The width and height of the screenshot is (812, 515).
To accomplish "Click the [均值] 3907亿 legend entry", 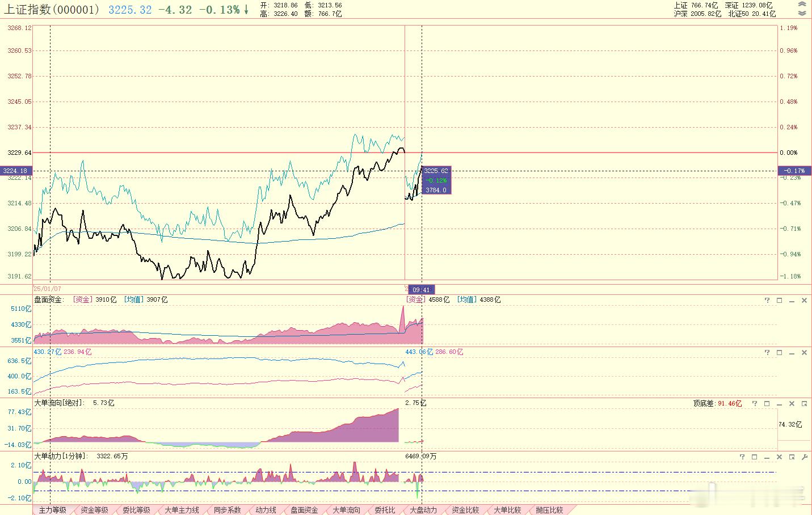I will point(146,300).
